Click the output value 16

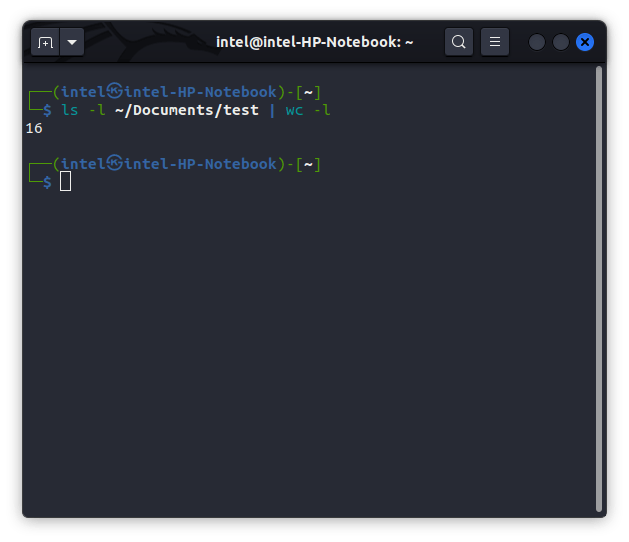pyautogui.click(x=34, y=128)
